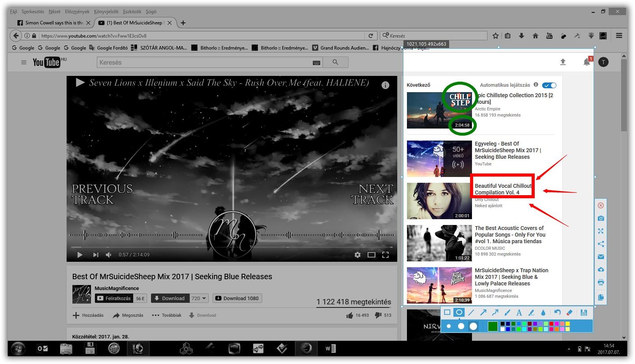Open the Fájl menu
This screenshot has width=635, height=364.
[x=14, y=12]
